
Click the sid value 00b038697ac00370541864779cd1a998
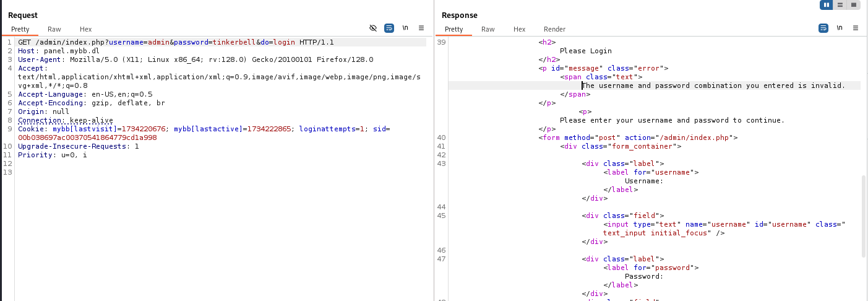[x=87, y=137]
